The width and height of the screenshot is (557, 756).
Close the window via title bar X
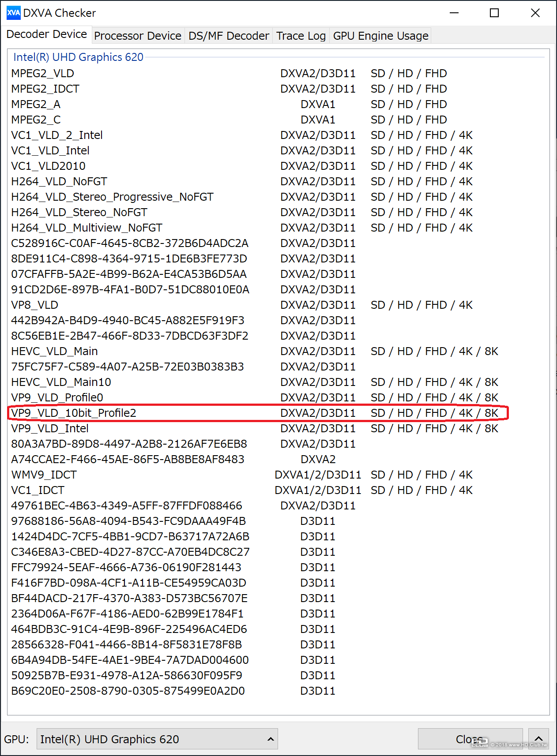[x=535, y=13]
